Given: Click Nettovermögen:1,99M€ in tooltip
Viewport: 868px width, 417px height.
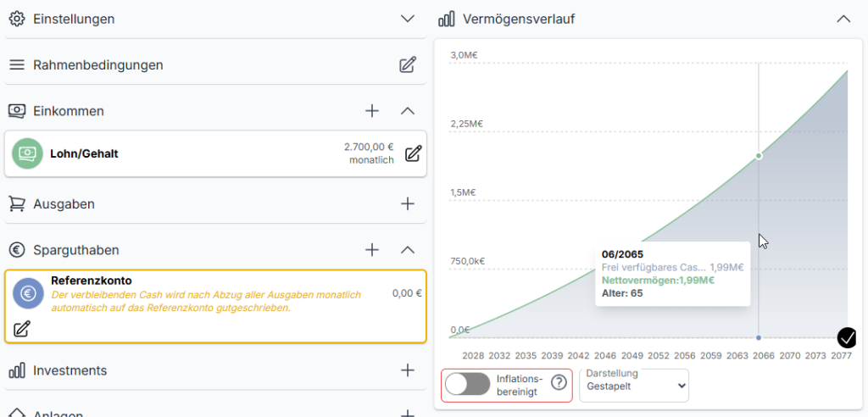Looking at the screenshot, I should (x=658, y=281).
